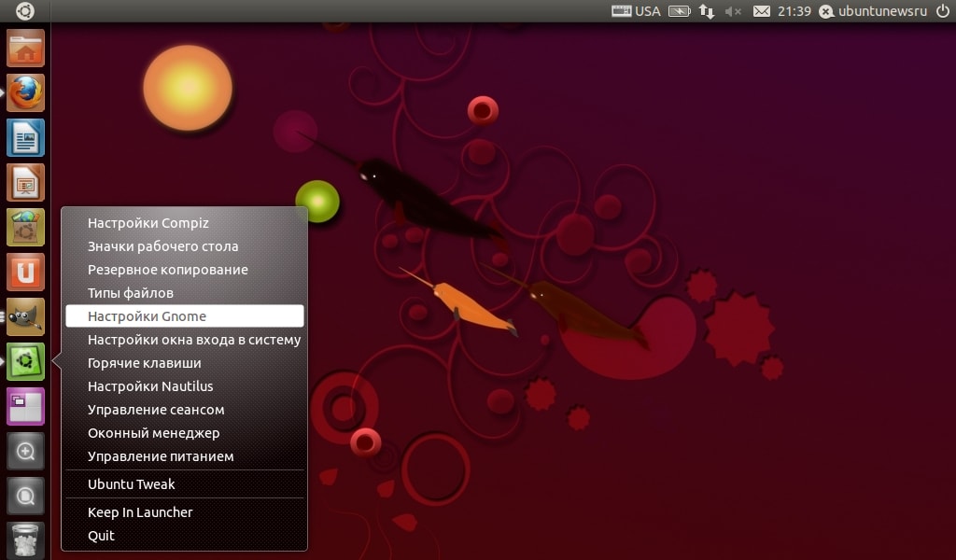Open the messaging mail envelope indicator

coord(762,11)
